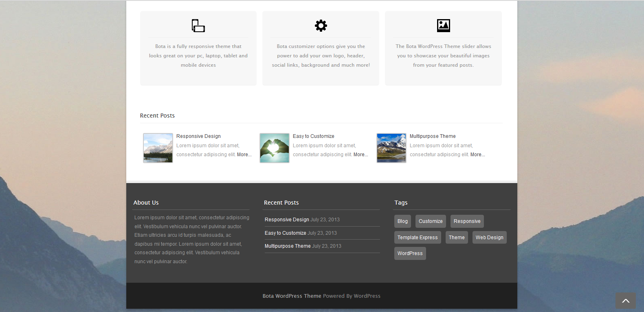Select the Template Express tag
Image resolution: width=644 pixels, height=312 pixels.
[418, 238]
